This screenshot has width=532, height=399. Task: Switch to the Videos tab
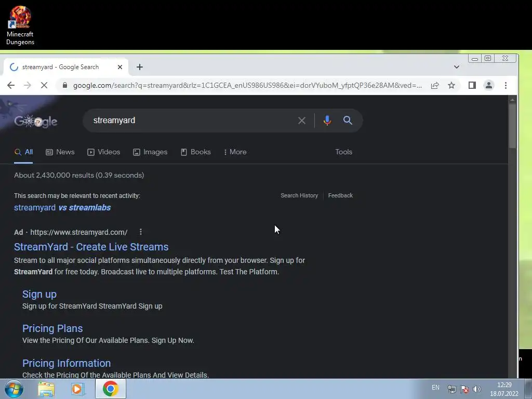tap(103, 152)
